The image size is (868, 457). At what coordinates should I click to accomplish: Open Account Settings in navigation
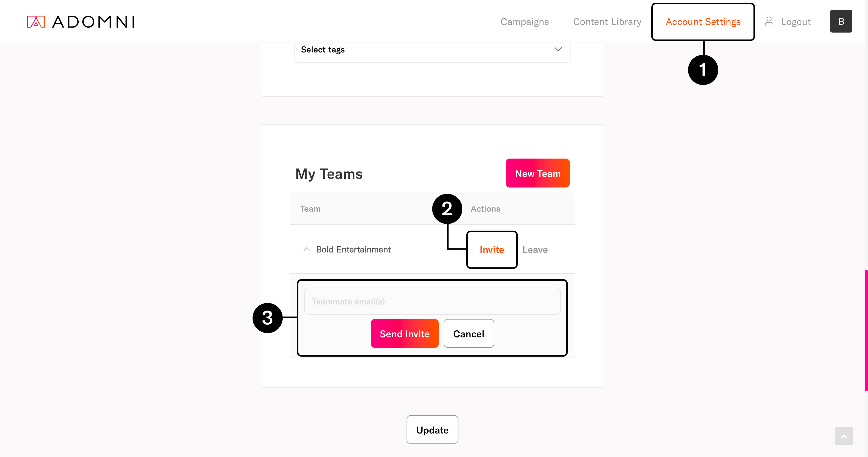(703, 22)
